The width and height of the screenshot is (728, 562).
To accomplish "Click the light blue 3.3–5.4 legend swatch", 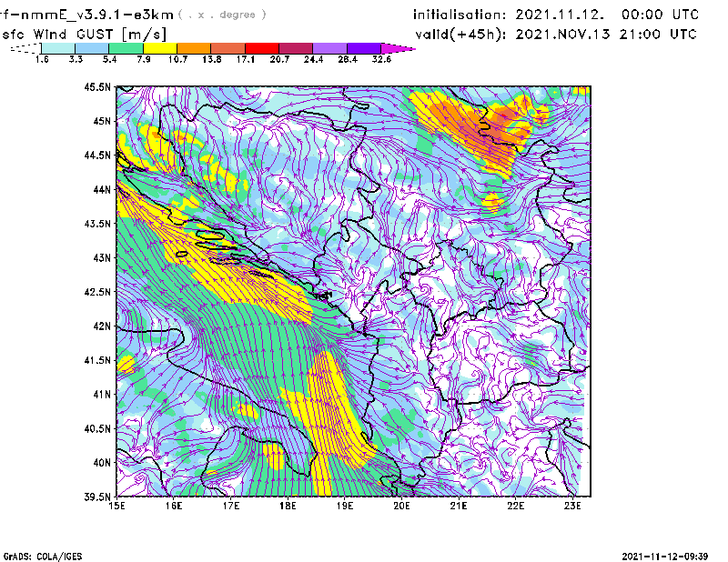I will click(92, 48).
